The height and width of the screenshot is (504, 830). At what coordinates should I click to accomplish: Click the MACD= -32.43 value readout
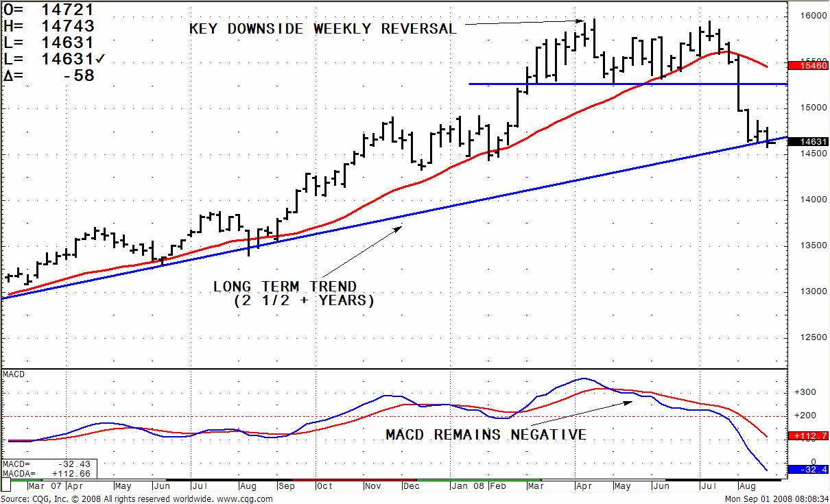[47, 464]
